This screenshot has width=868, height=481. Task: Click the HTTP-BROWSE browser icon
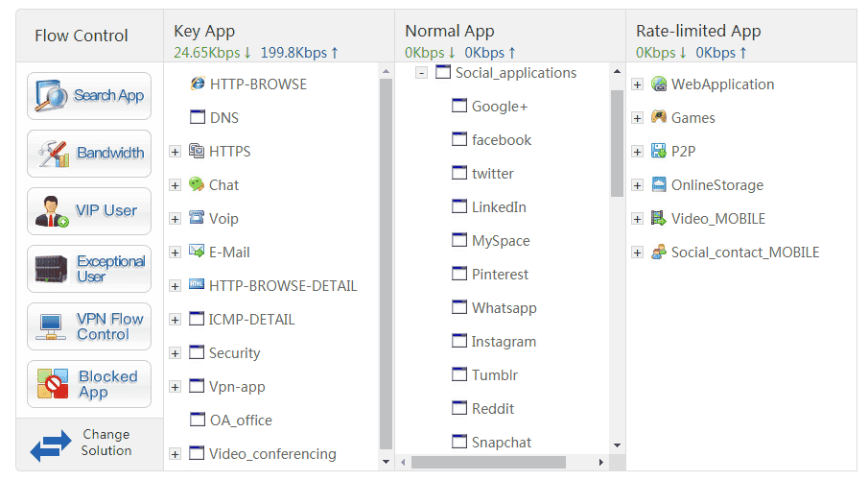click(x=198, y=84)
